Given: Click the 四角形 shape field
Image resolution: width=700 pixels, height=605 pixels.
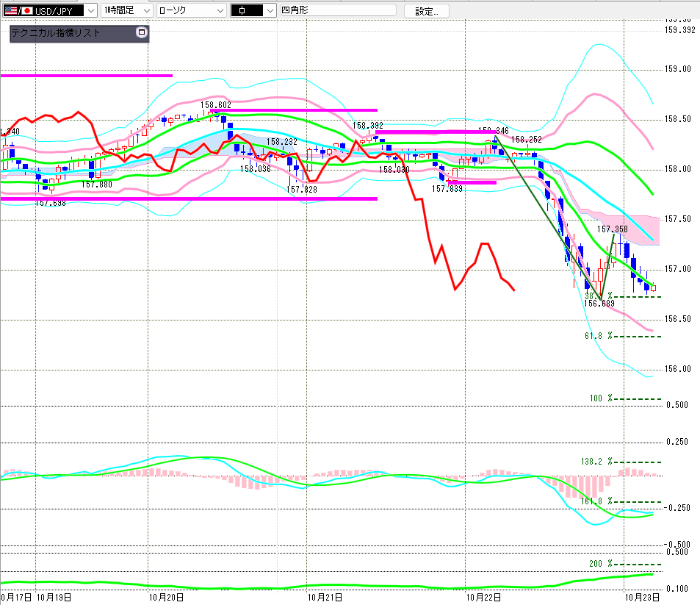Looking at the screenshot, I should pyautogui.click(x=338, y=10).
